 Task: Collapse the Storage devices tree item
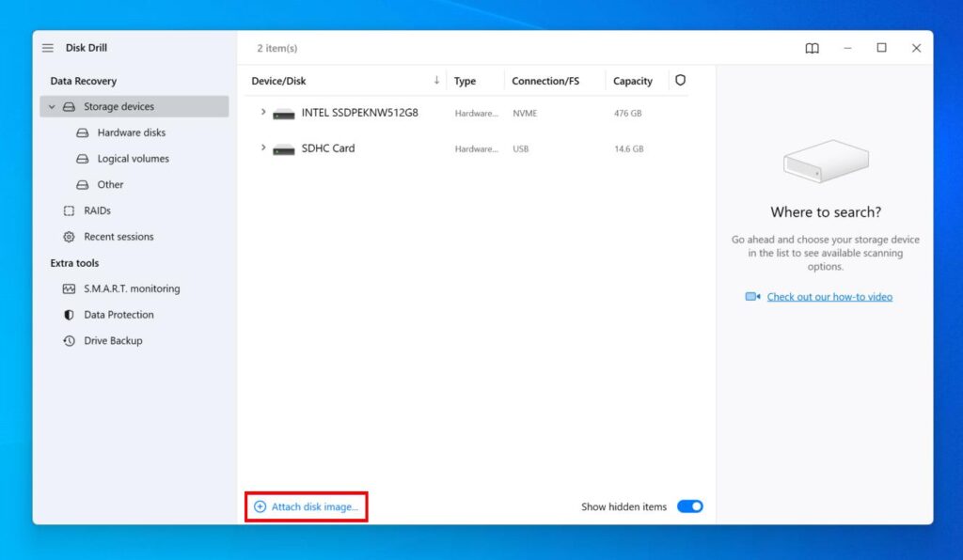[52, 106]
